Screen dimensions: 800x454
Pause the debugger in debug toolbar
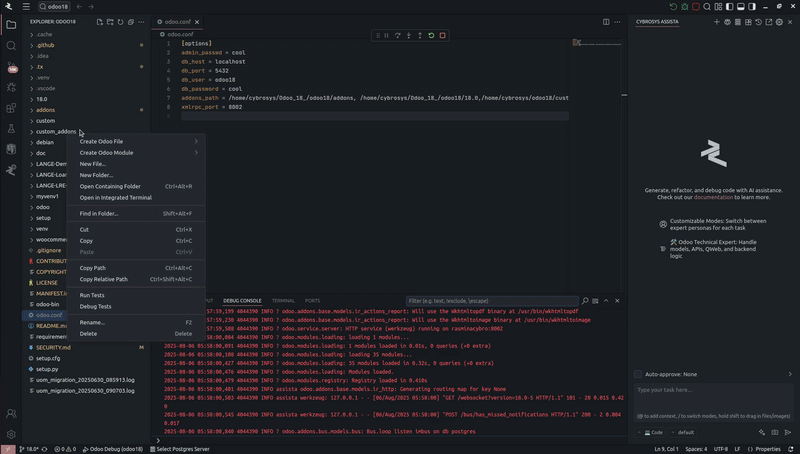[387, 36]
